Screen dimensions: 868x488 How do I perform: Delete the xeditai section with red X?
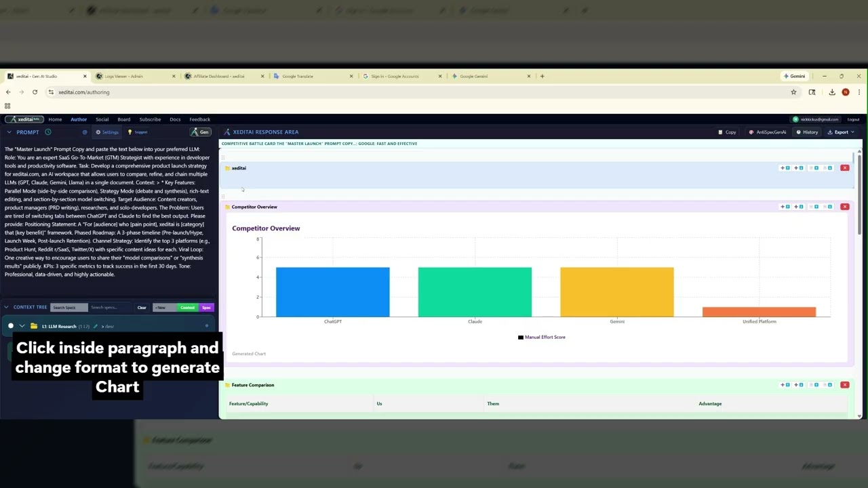point(845,168)
